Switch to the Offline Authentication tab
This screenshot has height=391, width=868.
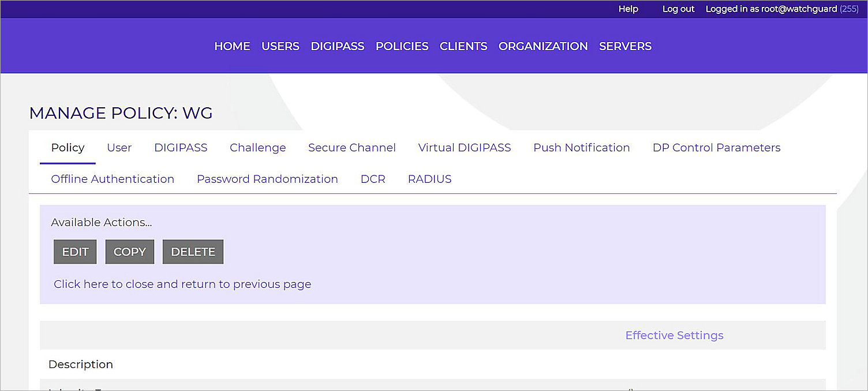coord(113,179)
